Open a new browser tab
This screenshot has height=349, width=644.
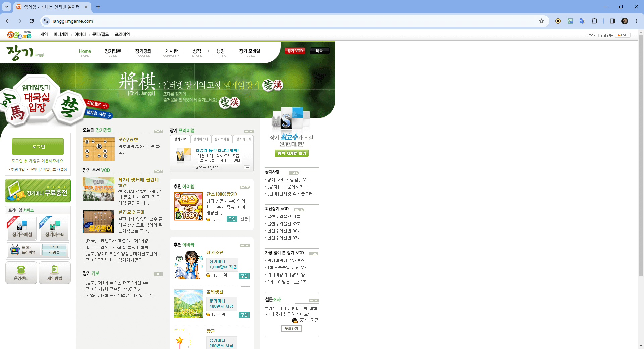(x=98, y=7)
